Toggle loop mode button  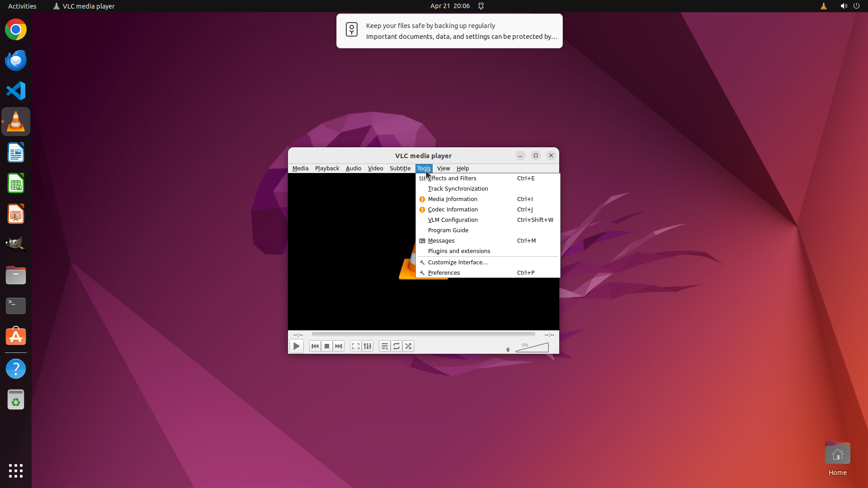(x=396, y=346)
